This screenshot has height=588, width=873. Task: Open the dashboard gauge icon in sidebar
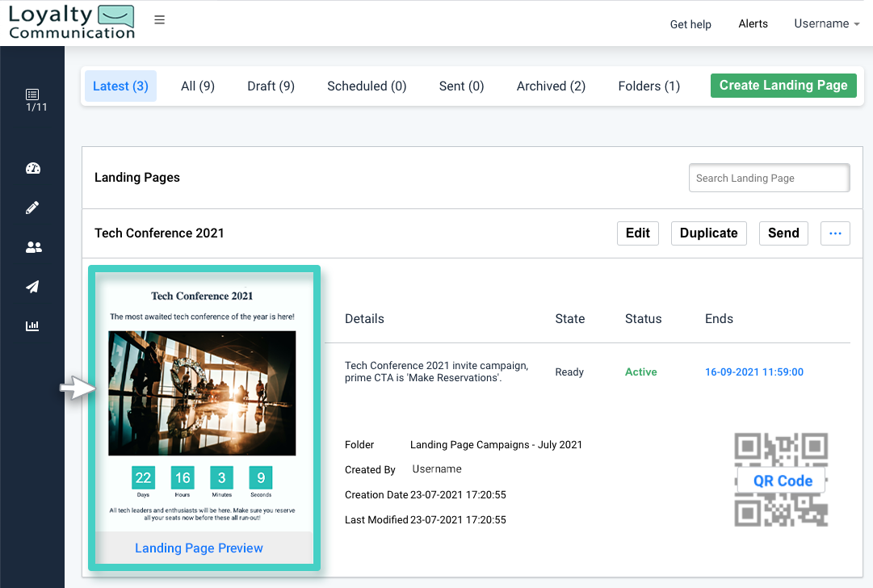(x=33, y=168)
